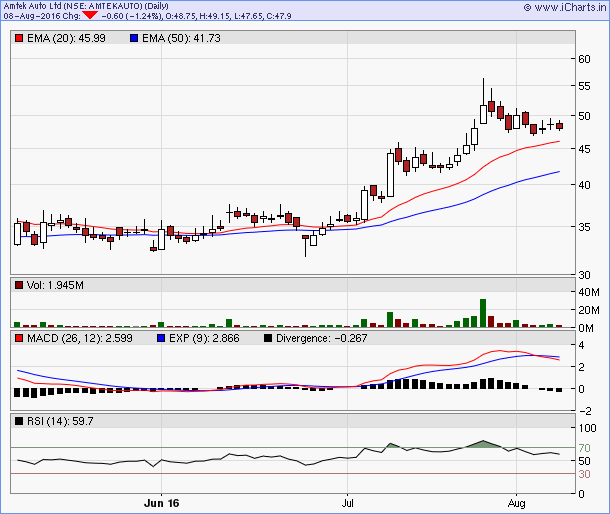Click the O:48.75 open price text

pos(181,16)
